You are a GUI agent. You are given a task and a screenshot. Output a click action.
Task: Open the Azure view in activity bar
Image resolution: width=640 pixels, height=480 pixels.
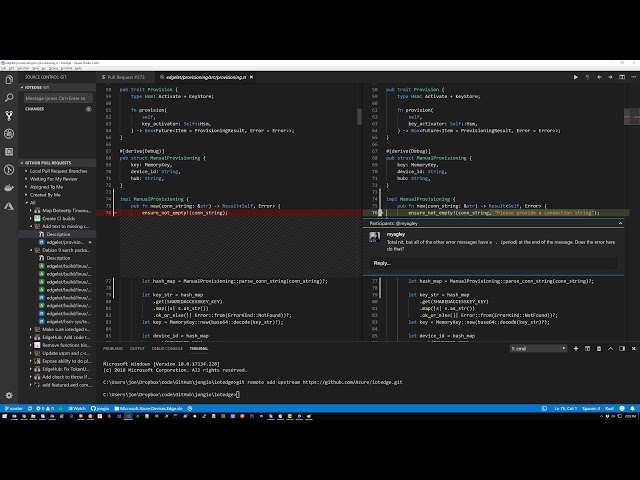tap(9, 206)
